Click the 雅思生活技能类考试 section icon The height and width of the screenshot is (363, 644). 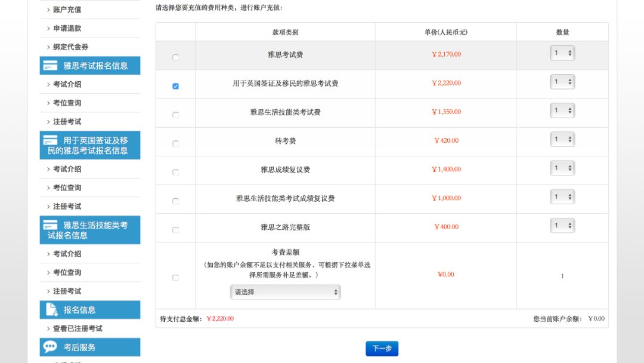[x=51, y=226]
